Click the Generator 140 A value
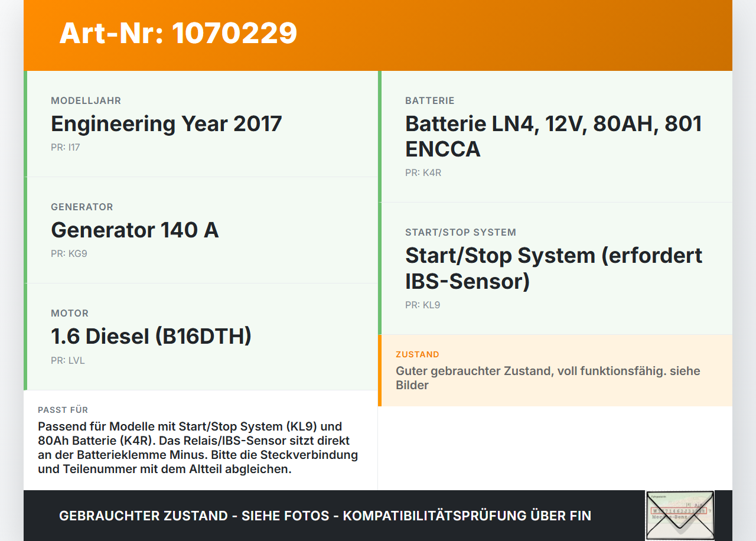 (x=135, y=230)
